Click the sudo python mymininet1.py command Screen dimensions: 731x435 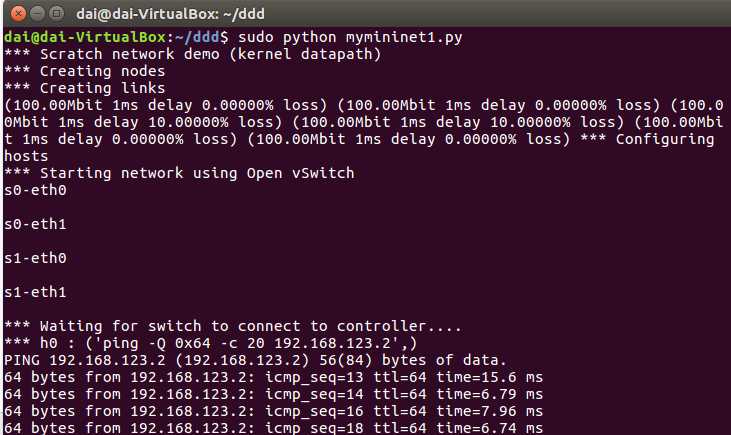(x=350, y=37)
